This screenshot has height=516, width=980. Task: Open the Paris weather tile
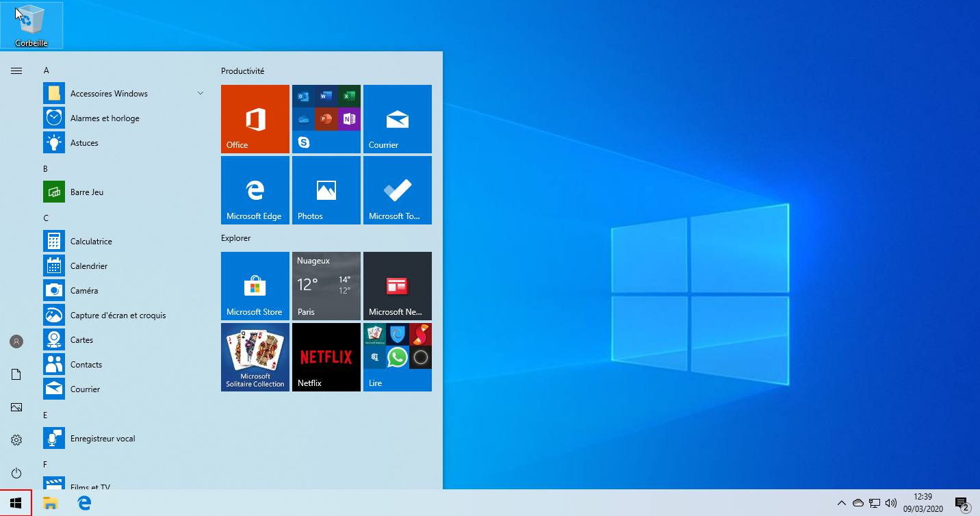[x=326, y=286]
